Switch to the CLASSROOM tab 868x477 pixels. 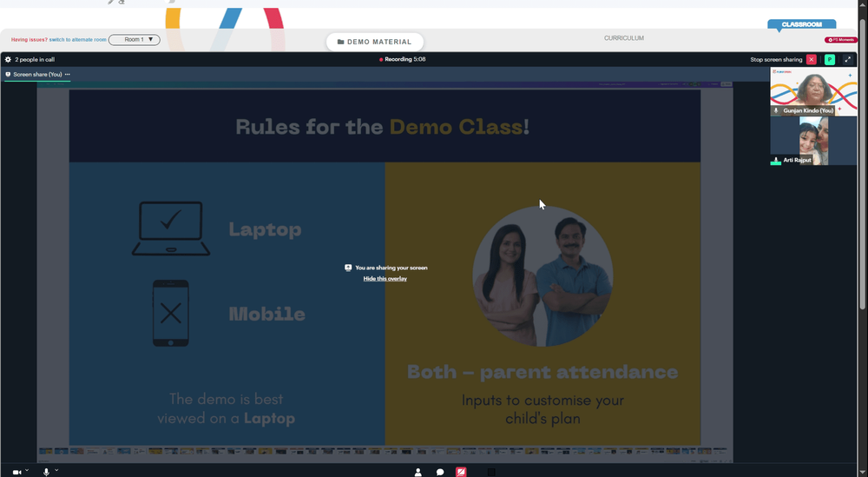[801, 24]
